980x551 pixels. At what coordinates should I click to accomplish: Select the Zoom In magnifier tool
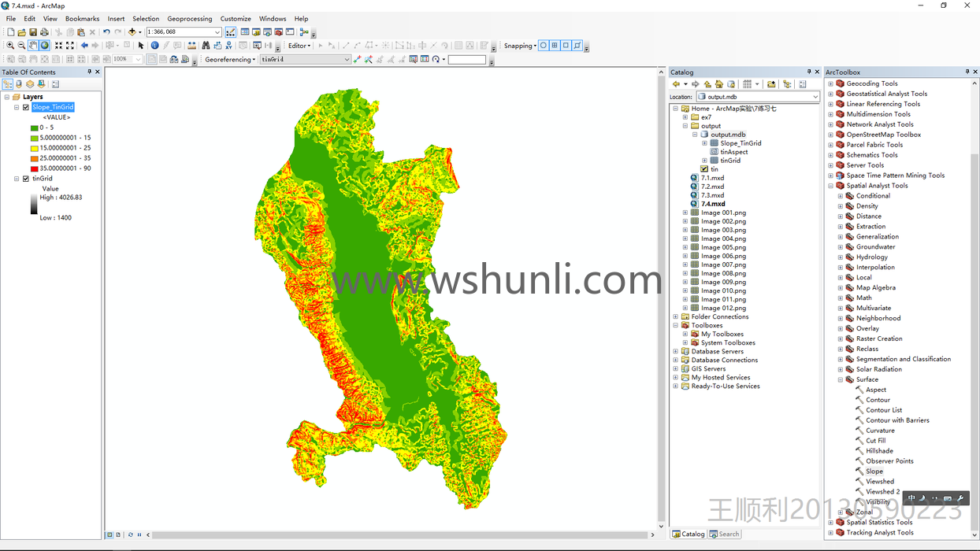tap(10, 46)
